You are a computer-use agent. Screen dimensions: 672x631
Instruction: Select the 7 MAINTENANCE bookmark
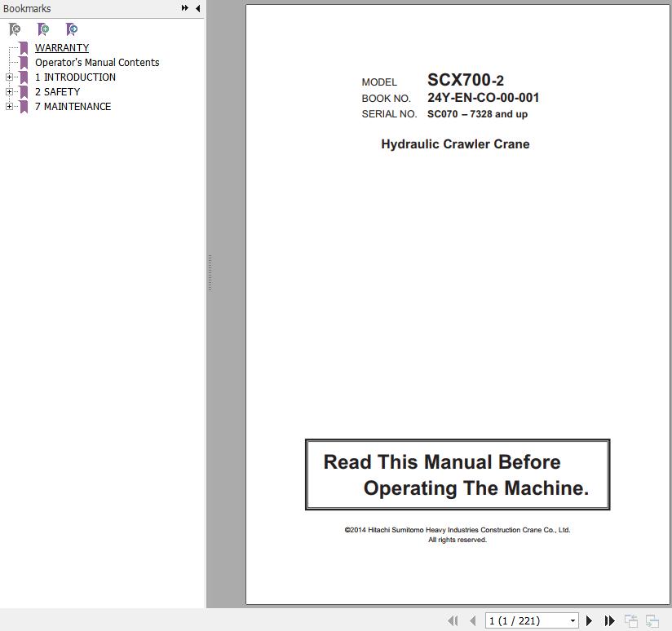[x=73, y=106]
